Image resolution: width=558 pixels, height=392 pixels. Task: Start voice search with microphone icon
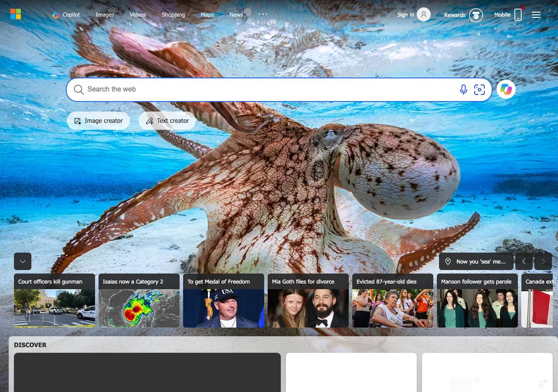[463, 90]
